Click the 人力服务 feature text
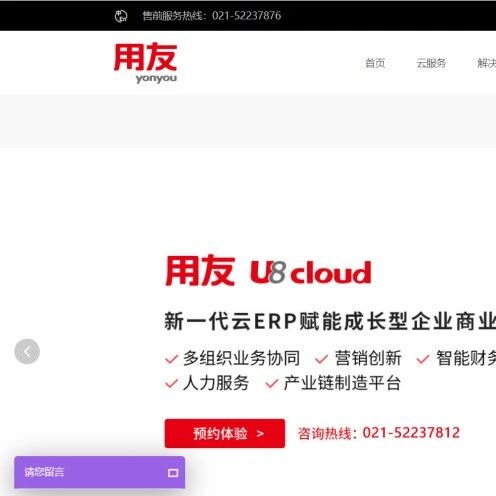Image resolution: width=496 pixels, height=496 pixels. click(x=216, y=383)
